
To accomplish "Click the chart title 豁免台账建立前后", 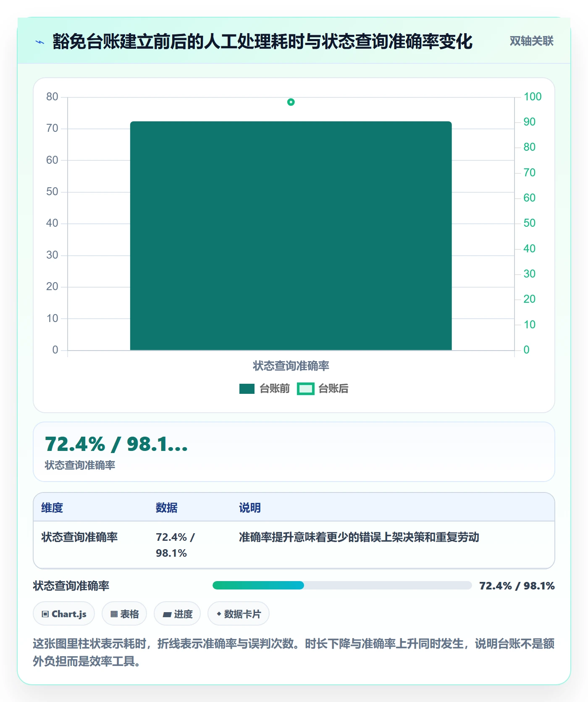I will pos(262,42).
